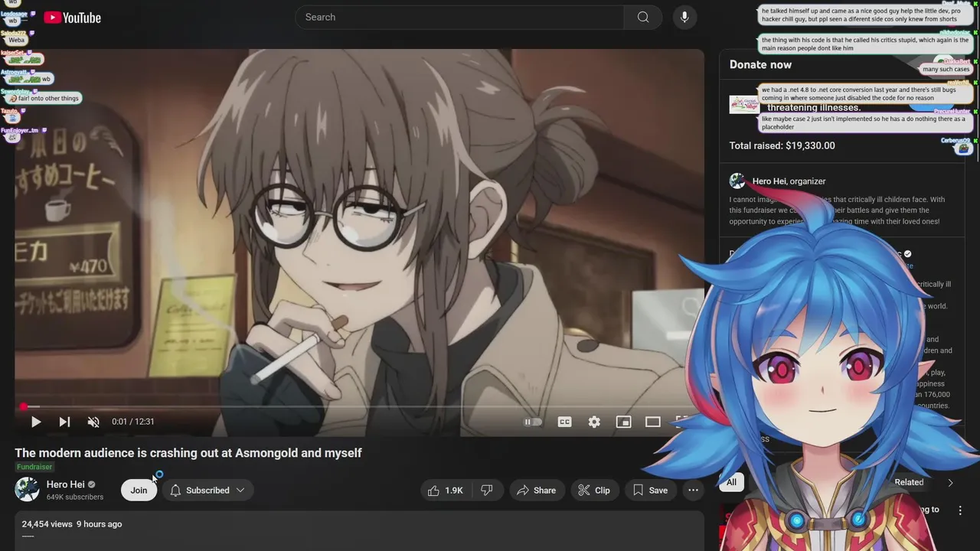This screenshot has height=551, width=980.
Task: Save the video to a playlist
Action: (x=651, y=491)
